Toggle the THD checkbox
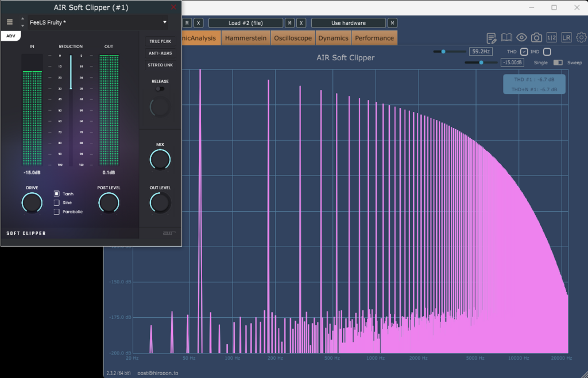This screenshot has height=378, width=588. pyautogui.click(x=524, y=52)
